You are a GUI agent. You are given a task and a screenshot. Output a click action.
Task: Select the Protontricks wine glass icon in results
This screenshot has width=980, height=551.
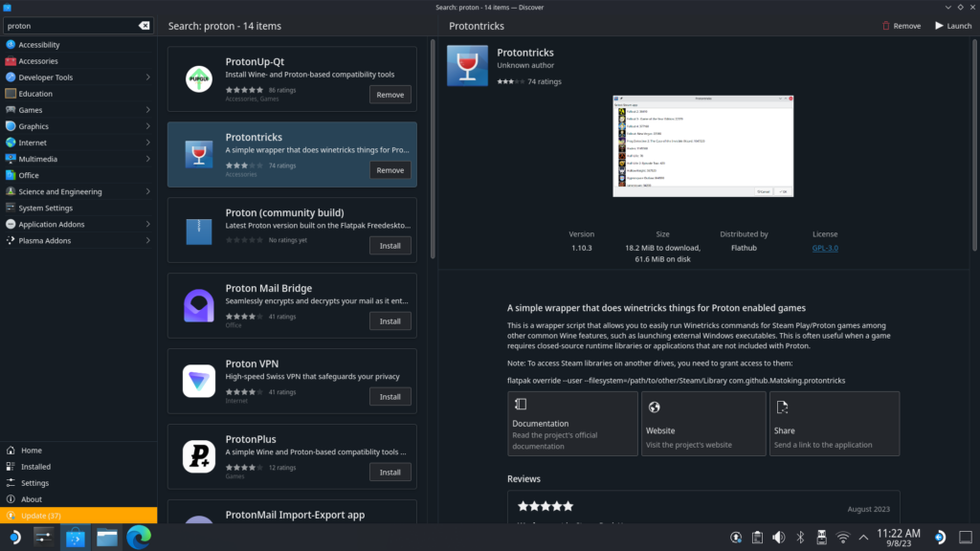coord(199,154)
